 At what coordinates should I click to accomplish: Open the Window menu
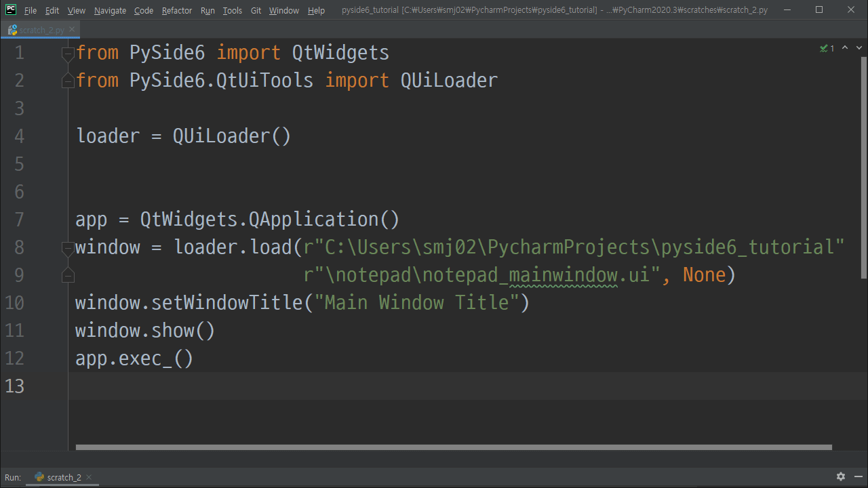[284, 10]
